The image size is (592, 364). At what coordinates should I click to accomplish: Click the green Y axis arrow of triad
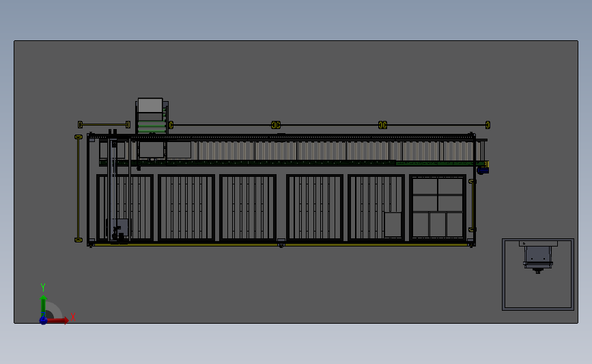pyautogui.click(x=44, y=306)
